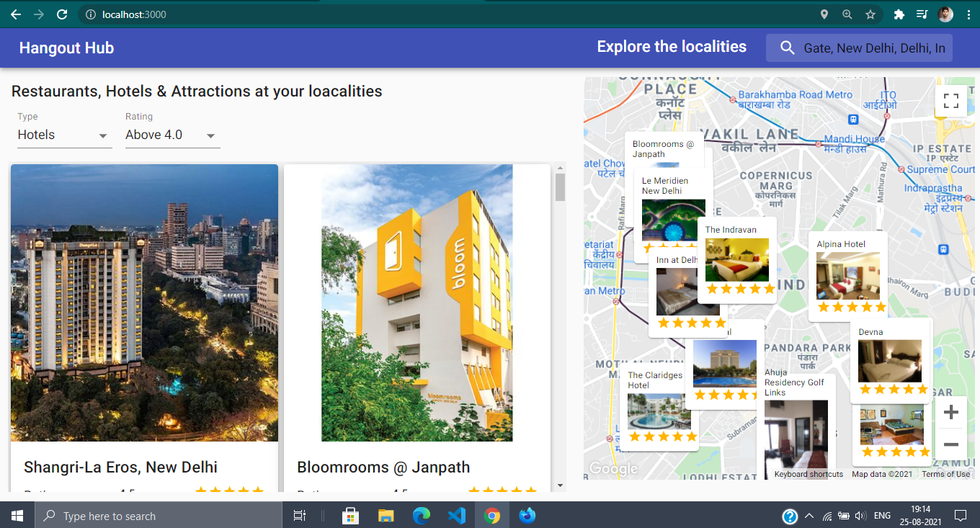Viewport: 980px width, 528px height.
Task: Open media control icon in Chrome toolbar
Action: (x=922, y=14)
